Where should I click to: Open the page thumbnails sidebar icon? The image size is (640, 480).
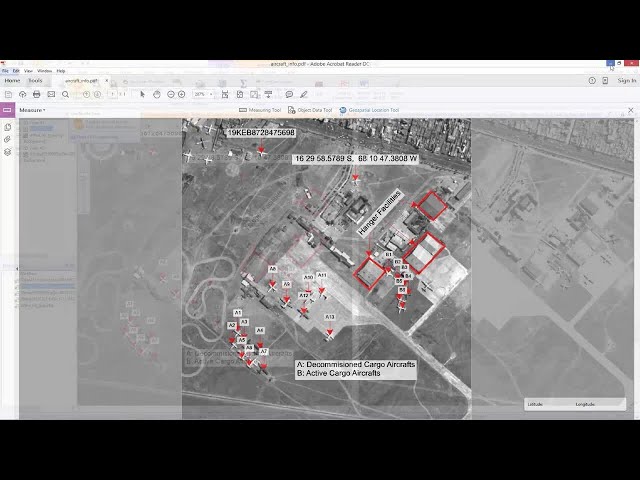[7, 127]
